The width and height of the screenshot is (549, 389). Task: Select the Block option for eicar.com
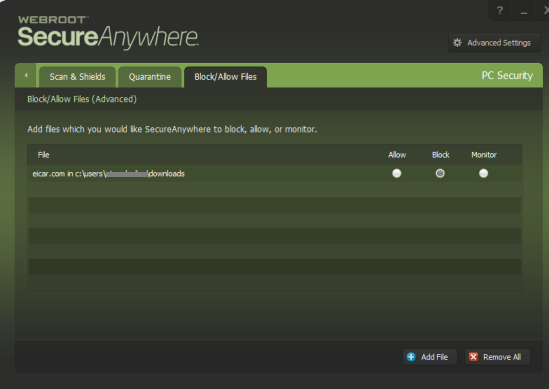[440, 173]
